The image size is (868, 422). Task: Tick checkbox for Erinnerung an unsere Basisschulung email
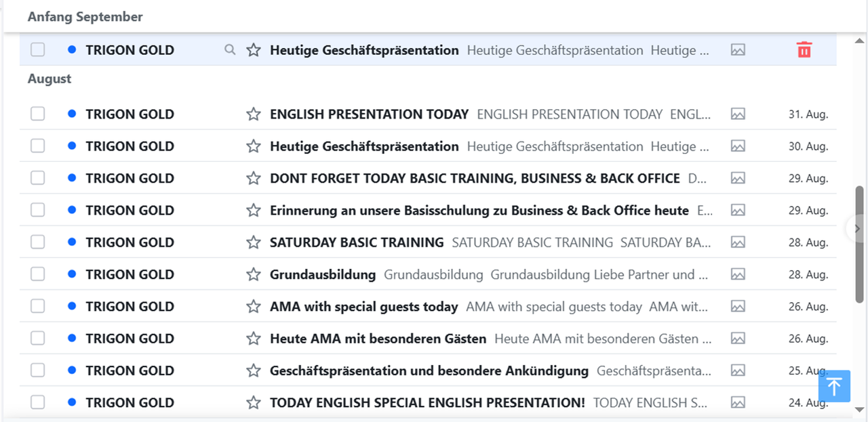click(x=37, y=210)
